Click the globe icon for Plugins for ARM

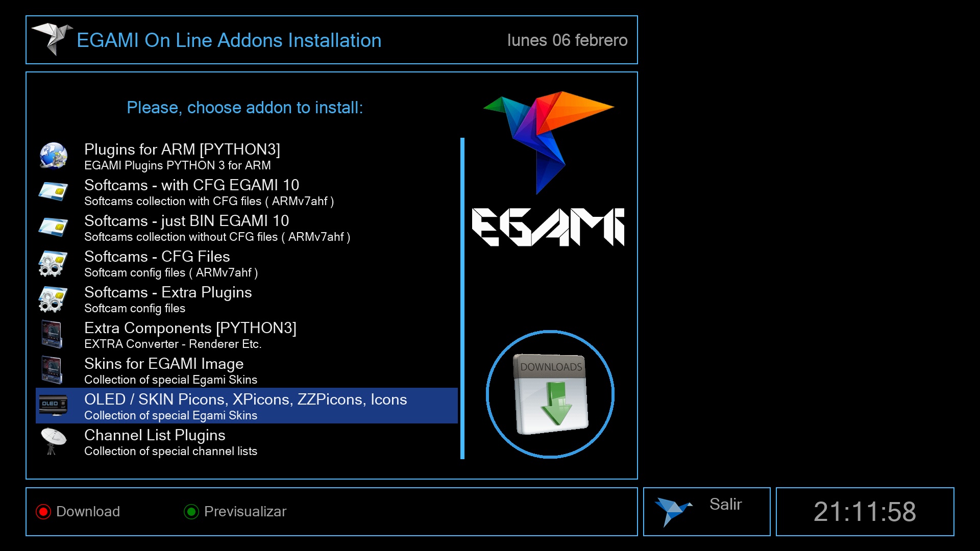coord(53,156)
